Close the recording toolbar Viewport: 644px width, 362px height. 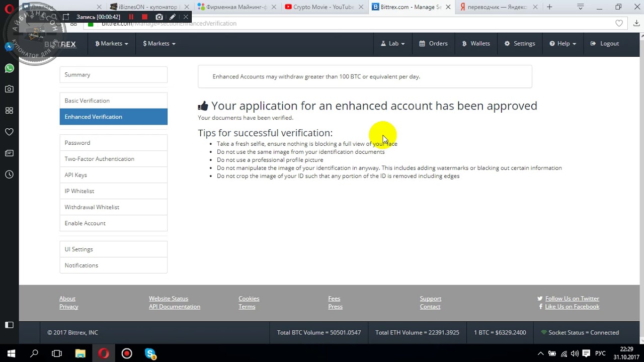point(186,17)
